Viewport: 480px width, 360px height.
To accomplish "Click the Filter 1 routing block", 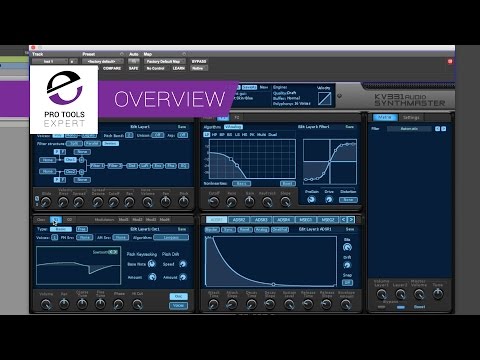I will coord(97,166).
